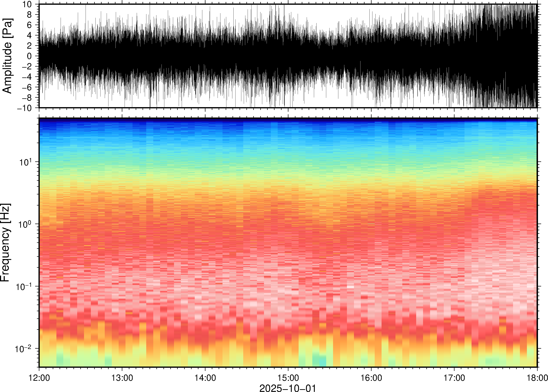Click the 15:00 time axis label
The width and height of the screenshot is (548, 392).
[288, 378]
